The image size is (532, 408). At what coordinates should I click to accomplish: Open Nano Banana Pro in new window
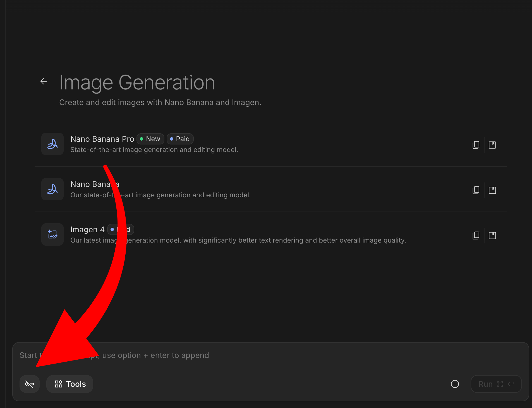click(x=492, y=145)
